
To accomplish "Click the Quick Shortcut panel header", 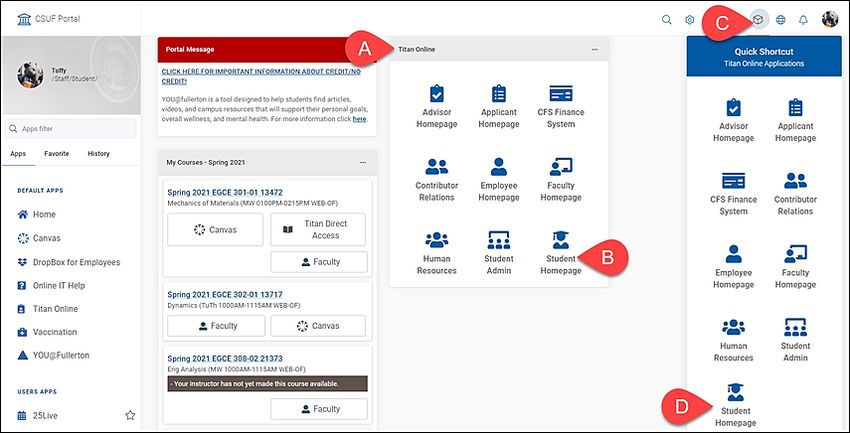I will pyautogui.click(x=764, y=57).
